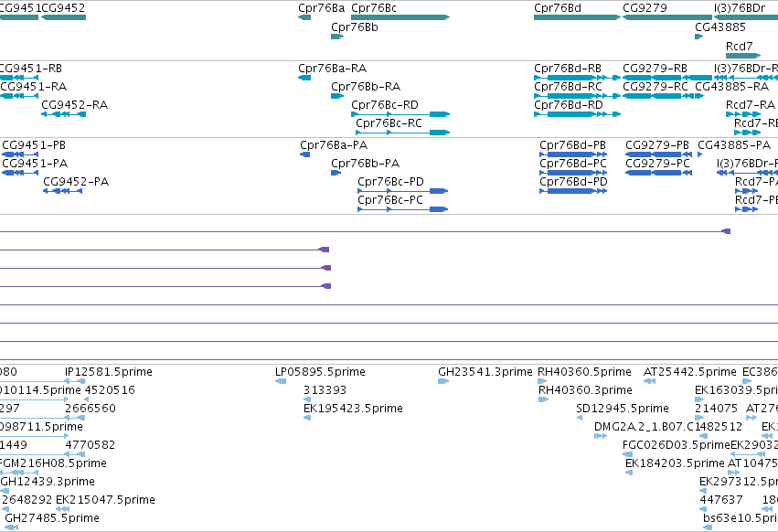Click transcript Cpr76Bc-RD feature
The width and height of the screenshot is (778, 532).
point(400,114)
